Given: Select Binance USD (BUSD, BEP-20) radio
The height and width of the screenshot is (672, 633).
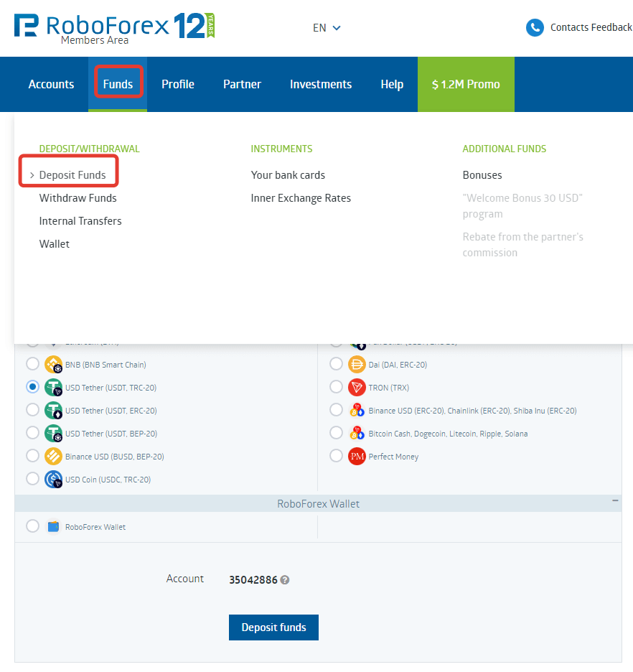Looking at the screenshot, I should coord(32,456).
